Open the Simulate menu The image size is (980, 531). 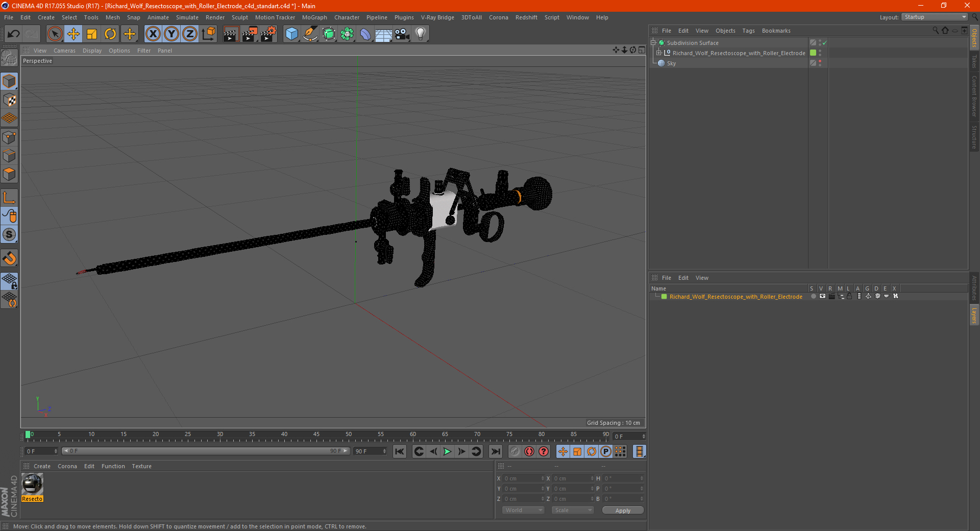coord(187,17)
